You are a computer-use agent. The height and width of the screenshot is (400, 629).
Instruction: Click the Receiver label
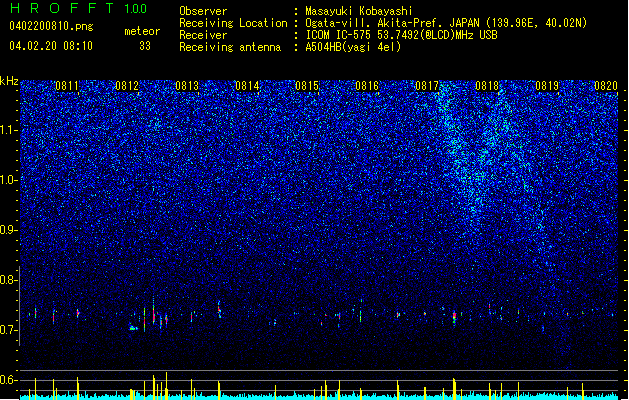point(203,35)
